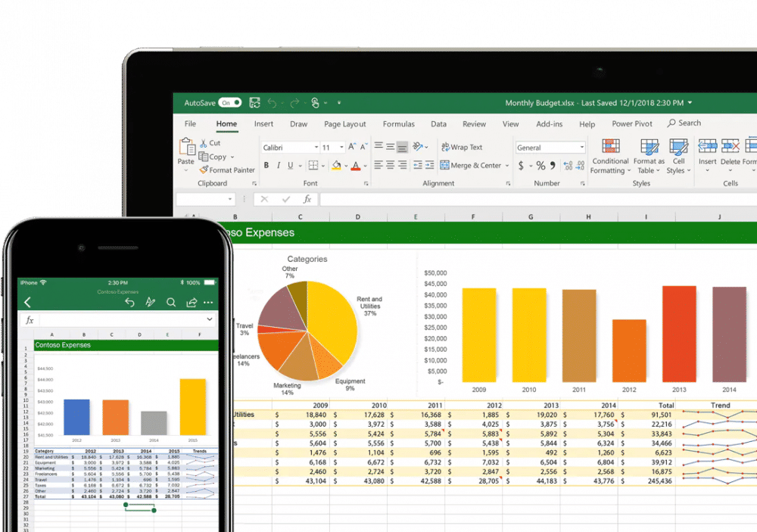Tap the three-dot More menu on the phone
Screen dimensions: 757x532
click(208, 303)
